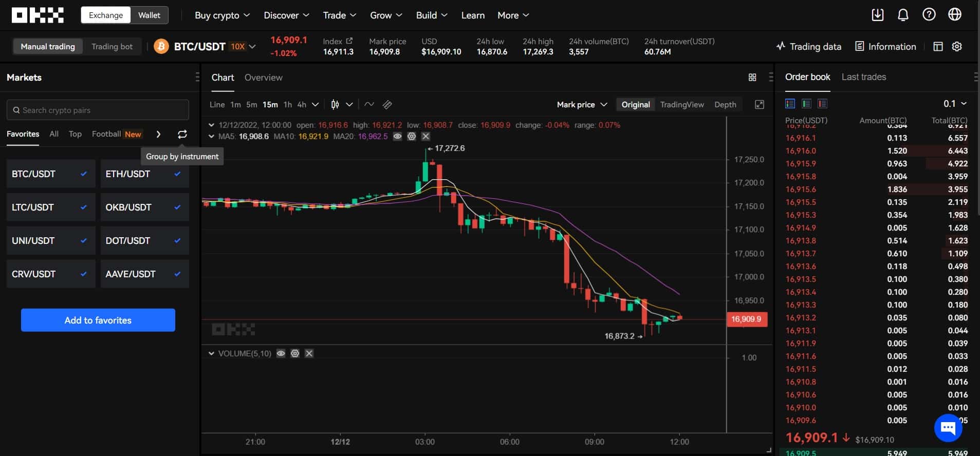
Task: Open Trading data
Action: (809, 47)
